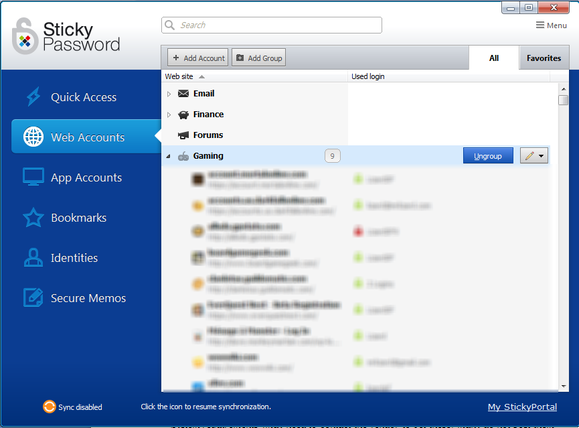Click the orange Sync disabled icon
Viewport: 579px width, 428px height.
pyautogui.click(x=49, y=407)
